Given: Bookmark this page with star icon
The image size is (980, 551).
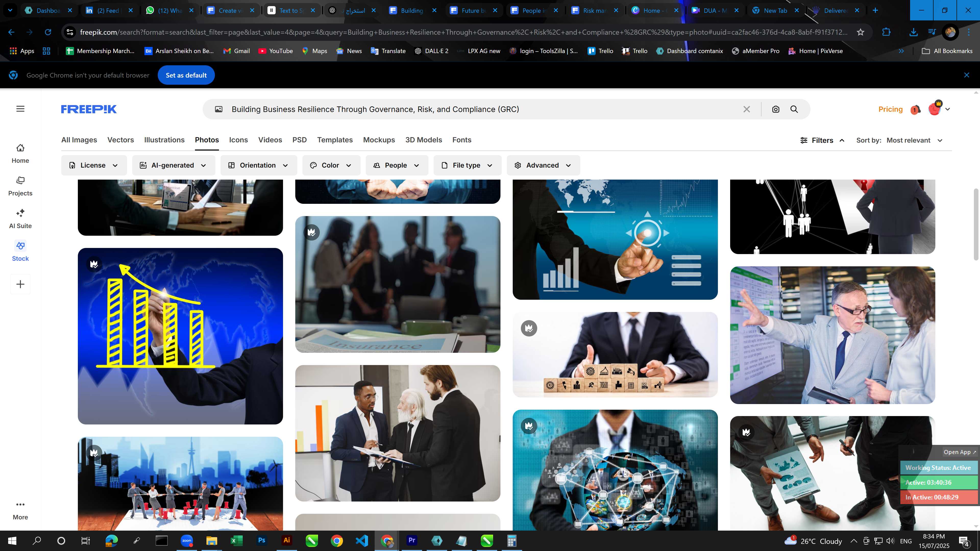Looking at the screenshot, I should pyautogui.click(x=861, y=32).
